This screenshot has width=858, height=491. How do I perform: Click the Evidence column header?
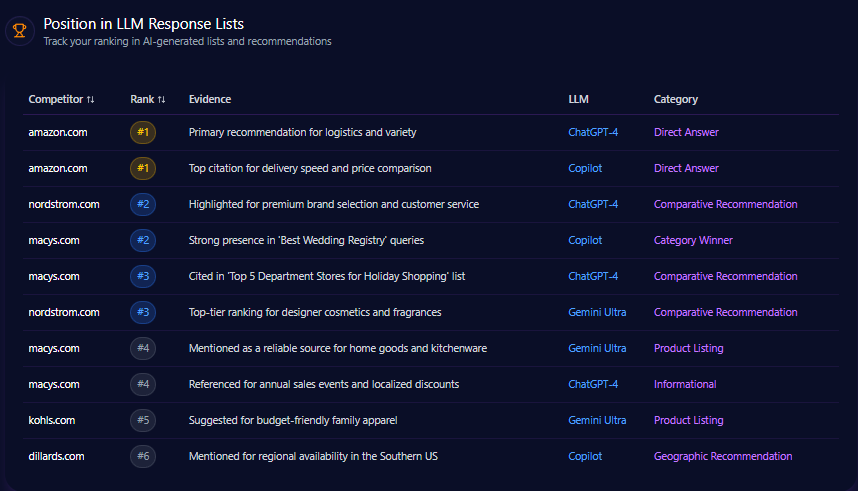point(209,99)
